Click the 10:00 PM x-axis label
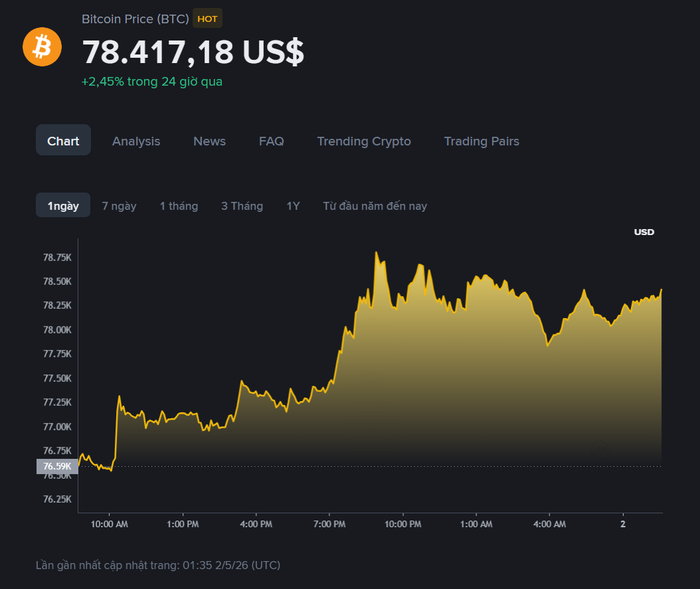Screen dimensions: 700x589 pos(402,524)
